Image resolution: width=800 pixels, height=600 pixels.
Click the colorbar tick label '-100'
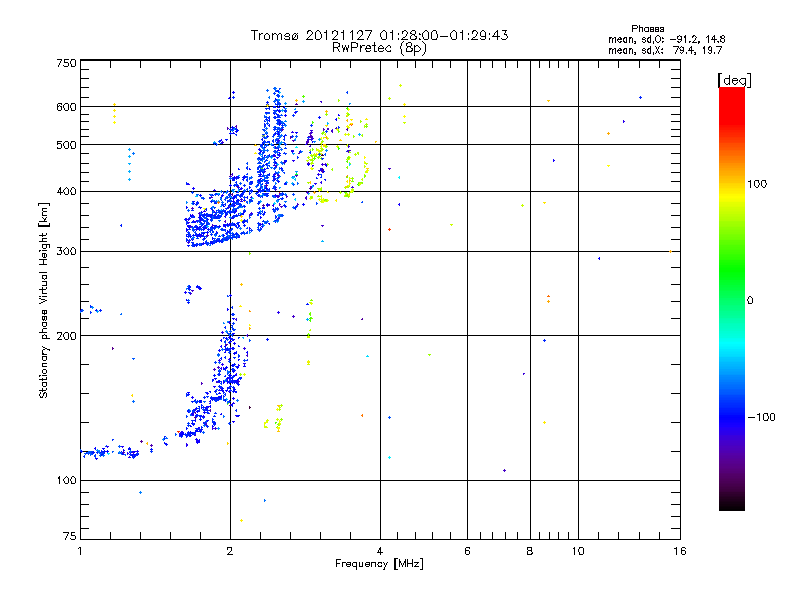(761, 417)
